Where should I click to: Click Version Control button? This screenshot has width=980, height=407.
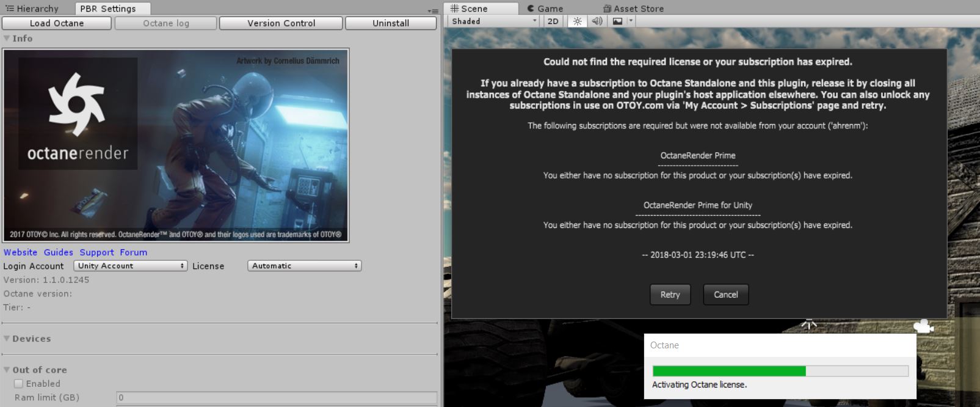pos(281,23)
